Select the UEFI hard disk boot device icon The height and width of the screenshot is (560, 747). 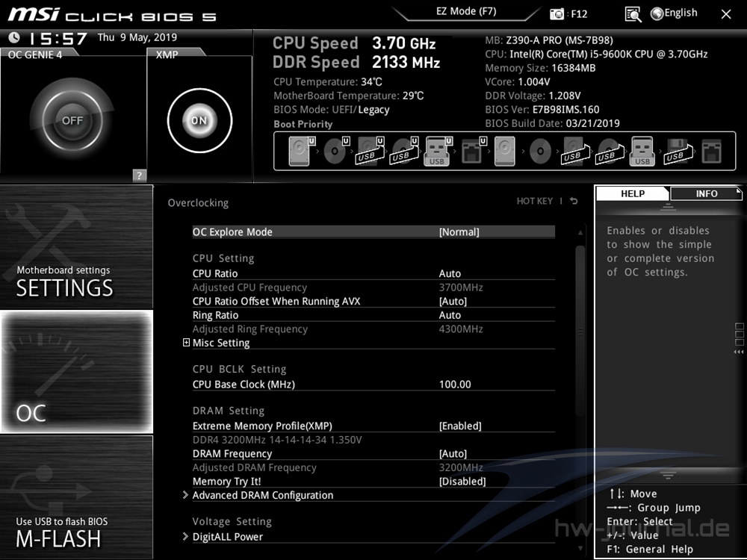click(x=302, y=151)
